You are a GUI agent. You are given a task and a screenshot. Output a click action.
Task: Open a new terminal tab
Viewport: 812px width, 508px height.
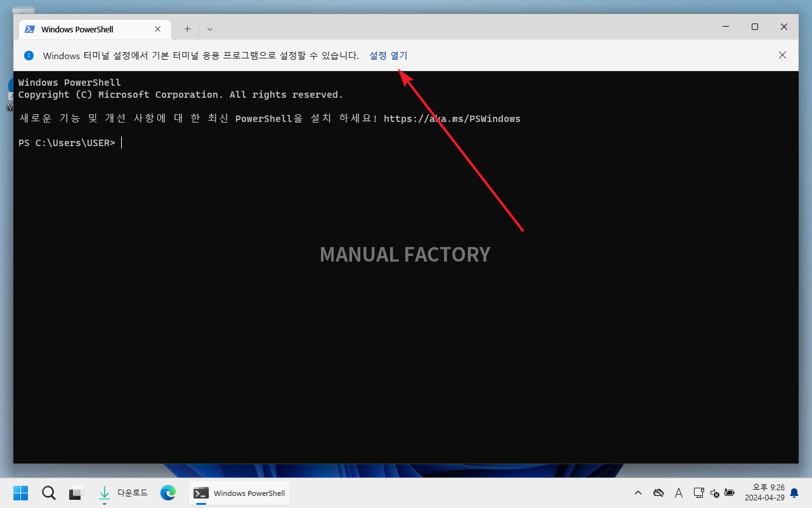coord(187,29)
